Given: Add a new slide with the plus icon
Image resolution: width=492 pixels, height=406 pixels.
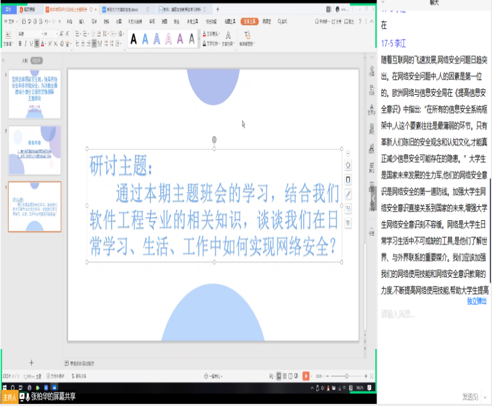Looking at the screenshot, I should 31,363.
